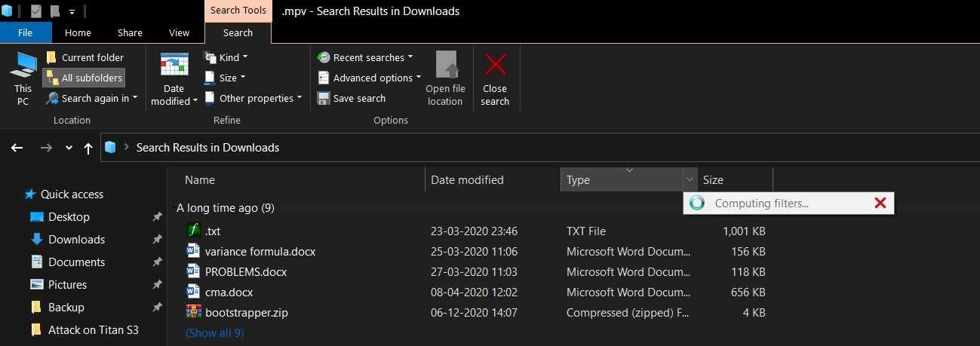
Task: Select PROBLEMS.docx file
Action: tap(245, 271)
